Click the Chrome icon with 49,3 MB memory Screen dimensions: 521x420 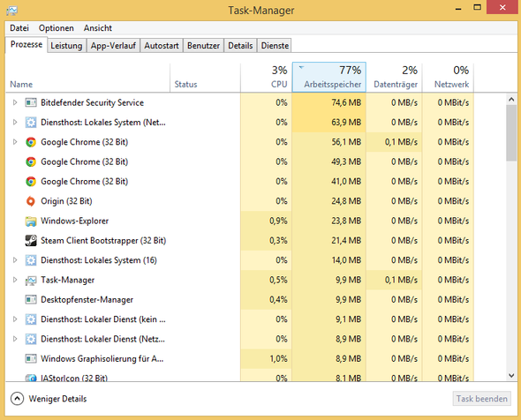coord(31,161)
